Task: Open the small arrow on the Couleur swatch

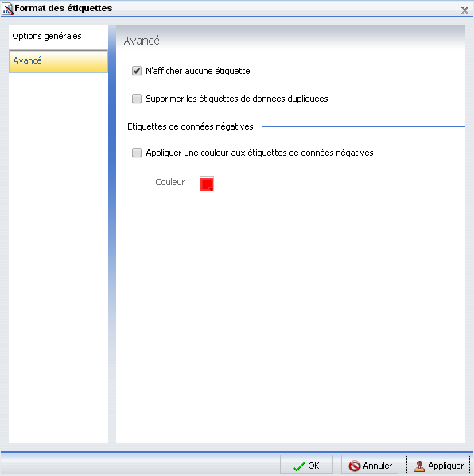Action: coord(211,188)
